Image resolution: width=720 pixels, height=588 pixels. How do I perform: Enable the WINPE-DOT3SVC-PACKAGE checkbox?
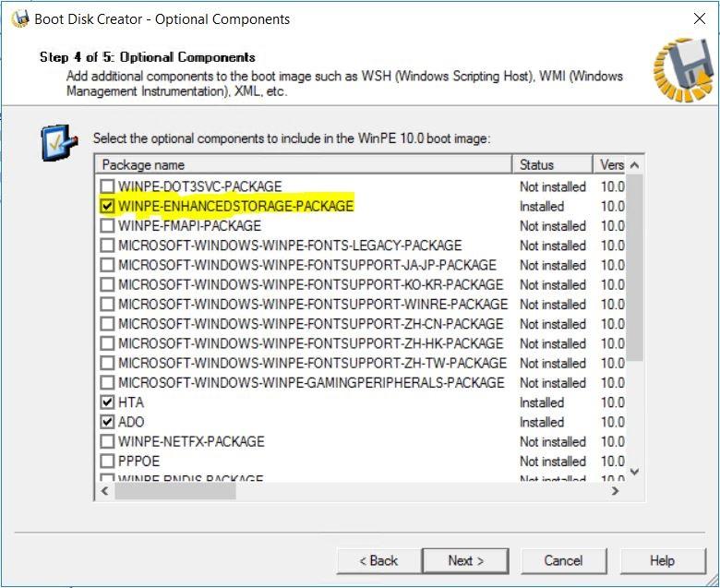point(108,186)
